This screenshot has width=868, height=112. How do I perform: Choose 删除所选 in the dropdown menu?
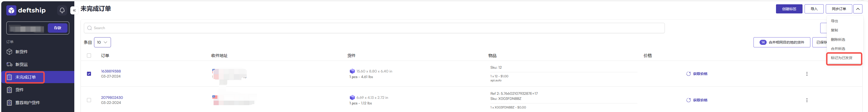pos(838,40)
